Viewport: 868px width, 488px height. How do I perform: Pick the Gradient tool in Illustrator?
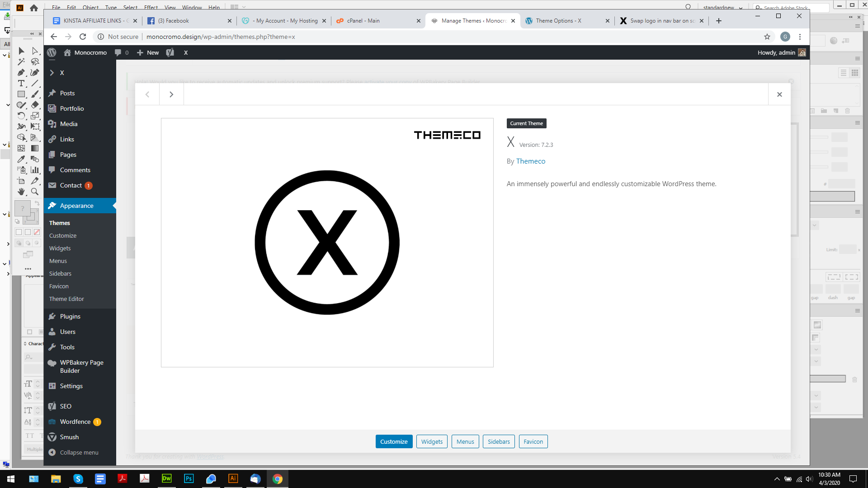click(x=35, y=148)
